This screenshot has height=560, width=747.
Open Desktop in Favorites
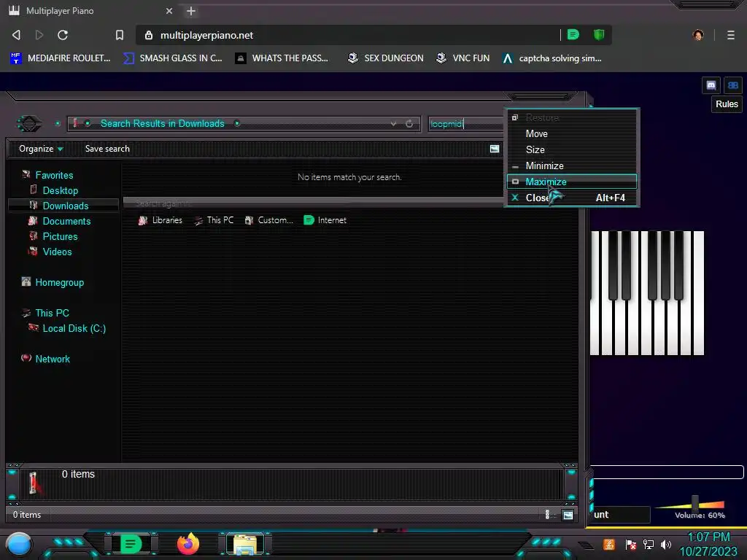(x=60, y=190)
